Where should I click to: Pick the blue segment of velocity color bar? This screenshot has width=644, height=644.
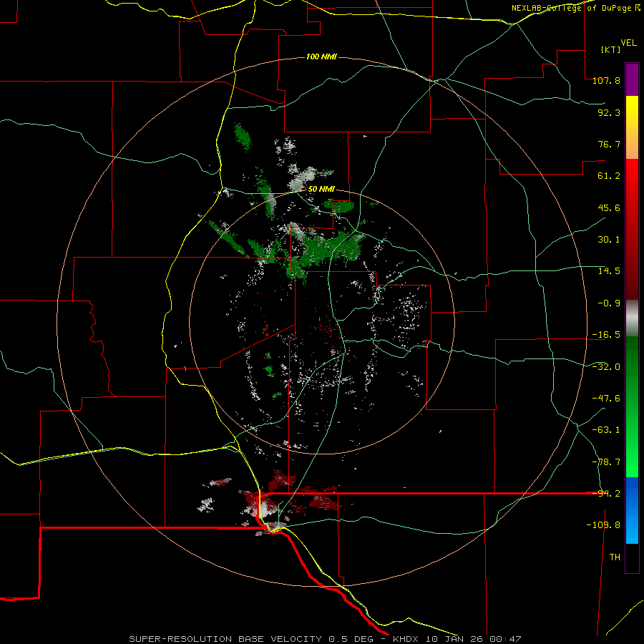(632, 510)
